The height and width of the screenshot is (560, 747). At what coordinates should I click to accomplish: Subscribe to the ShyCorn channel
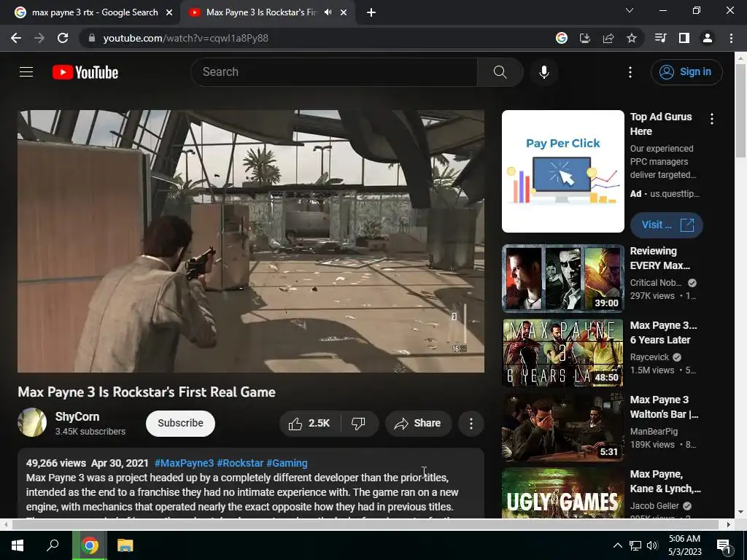181,423
